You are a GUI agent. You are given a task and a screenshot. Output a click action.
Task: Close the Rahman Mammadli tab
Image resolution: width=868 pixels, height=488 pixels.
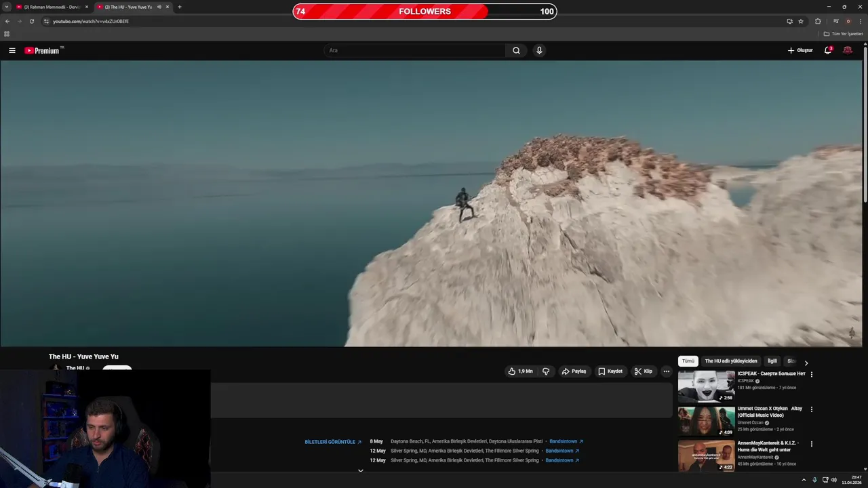click(87, 7)
